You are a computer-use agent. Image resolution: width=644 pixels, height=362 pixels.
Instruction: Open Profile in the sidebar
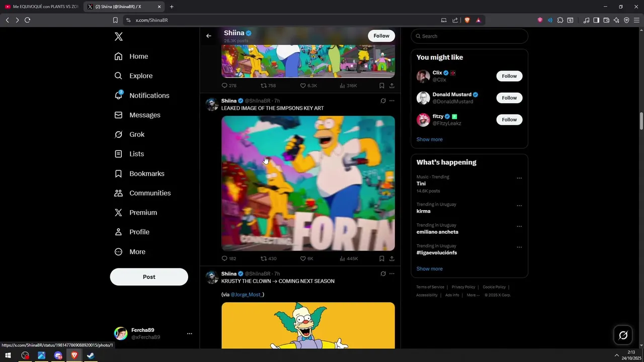[132, 232]
